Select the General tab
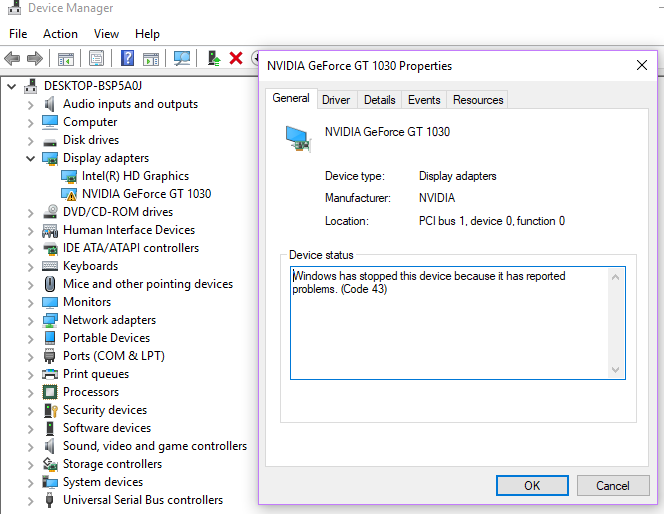Image resolution: width=664 pixels, height=514 pixels. click(x=291, y=98)
